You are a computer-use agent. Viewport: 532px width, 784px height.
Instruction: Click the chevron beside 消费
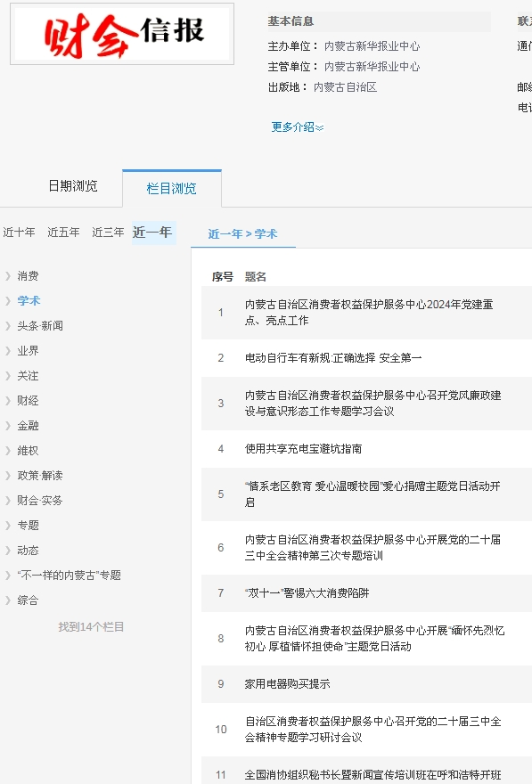click(7, 276)
